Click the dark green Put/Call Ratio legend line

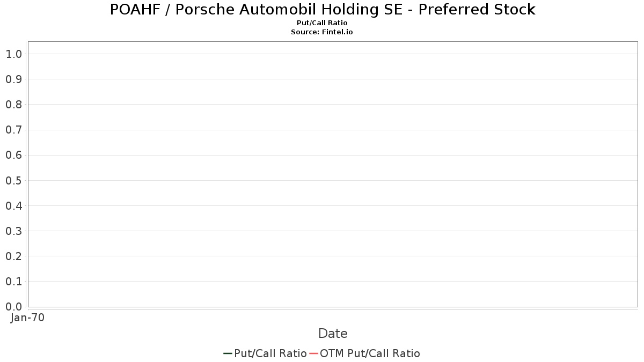coord(228,353)
